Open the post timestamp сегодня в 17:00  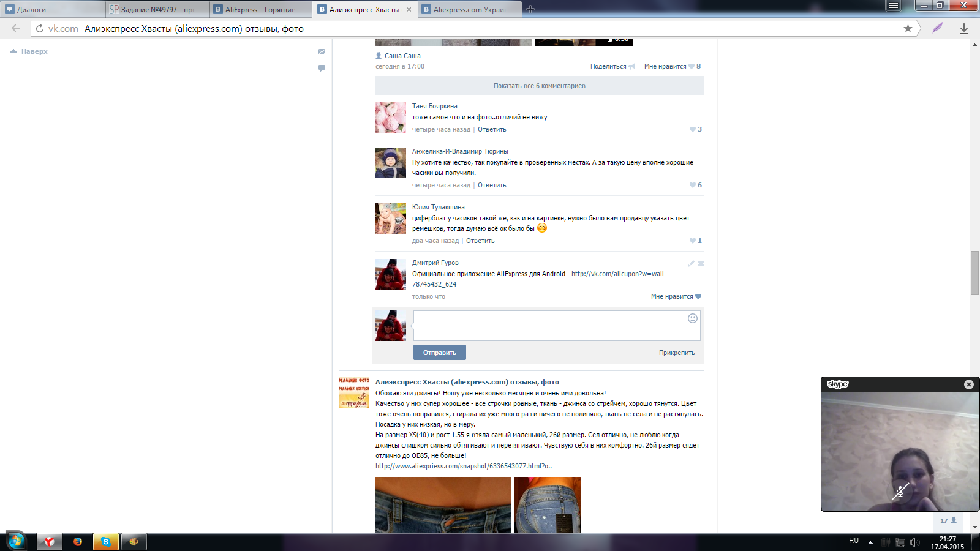click(x=400, y=66)
